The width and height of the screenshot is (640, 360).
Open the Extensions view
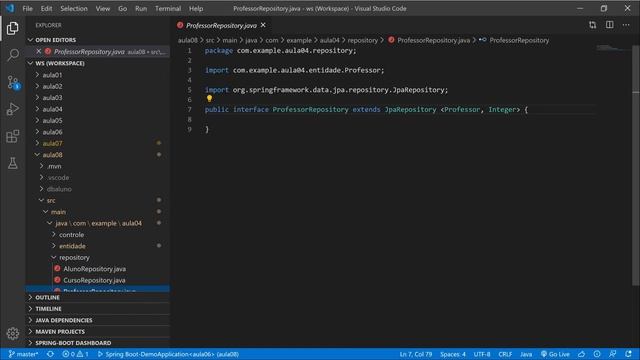[x=13, y=136]
